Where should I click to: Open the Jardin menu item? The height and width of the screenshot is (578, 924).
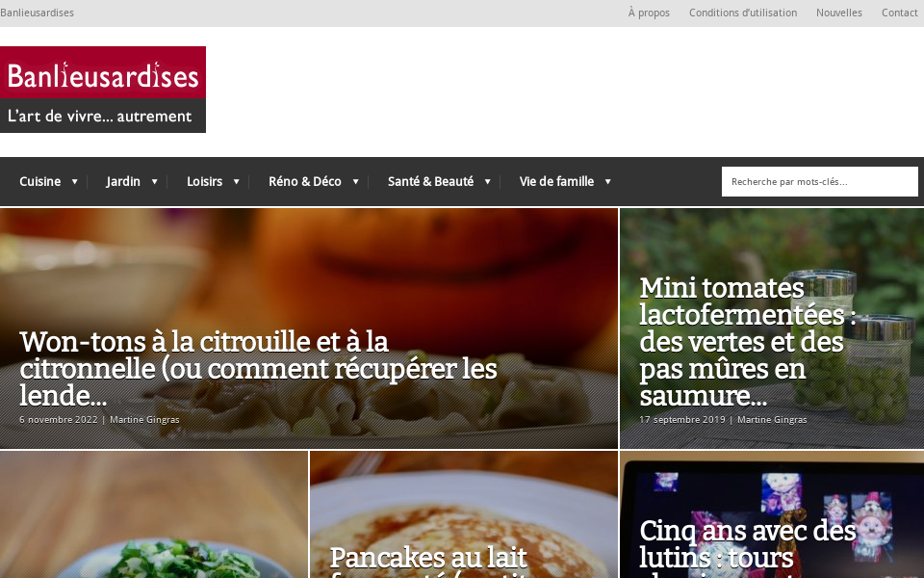pyautogui.click(x=123, y=182)
